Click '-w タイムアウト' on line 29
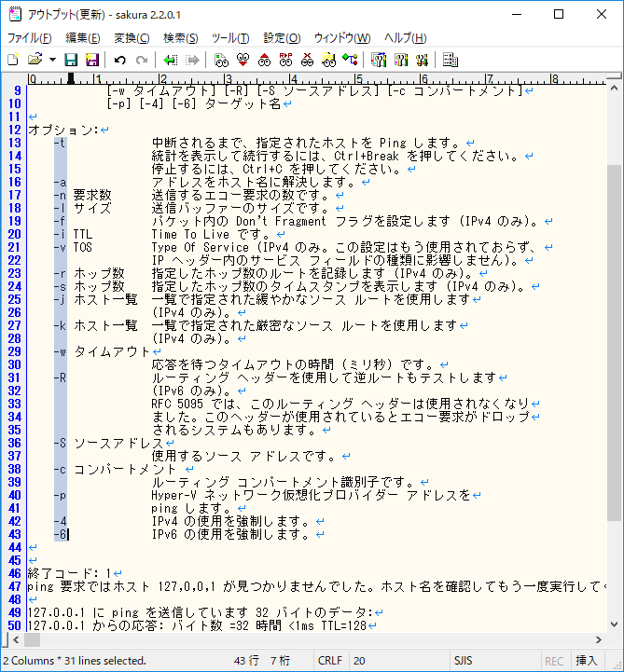The image size is (624, 672). [x=102, y=352]
